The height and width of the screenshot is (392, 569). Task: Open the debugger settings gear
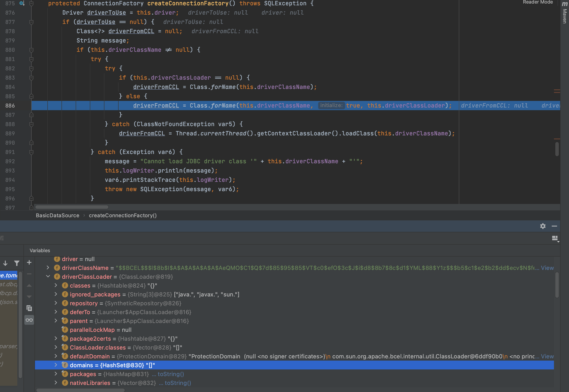tap(543, 226)
